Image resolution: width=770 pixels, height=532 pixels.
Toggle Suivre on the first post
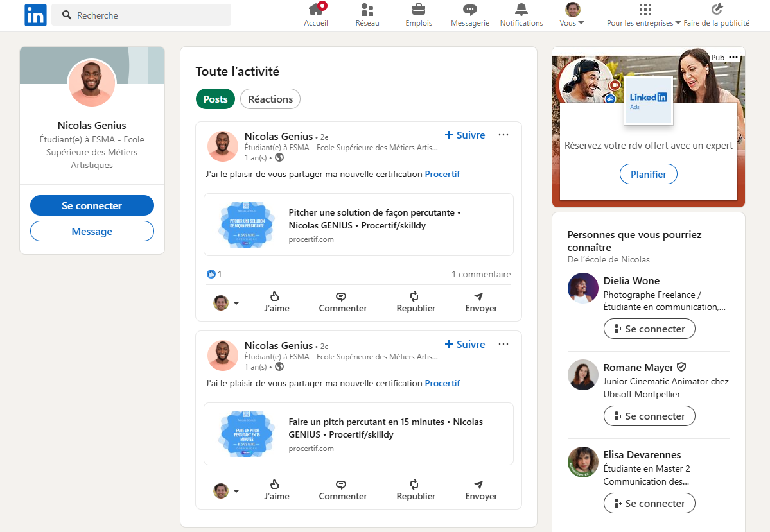click(x=465, y=135)
